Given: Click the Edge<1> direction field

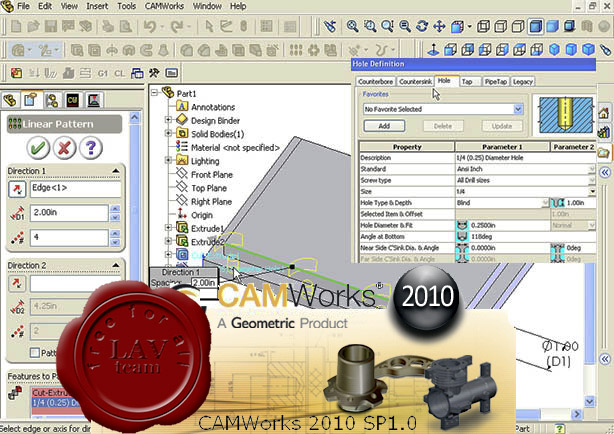Looking at the screenshot, I should click(x=76, y=189).
